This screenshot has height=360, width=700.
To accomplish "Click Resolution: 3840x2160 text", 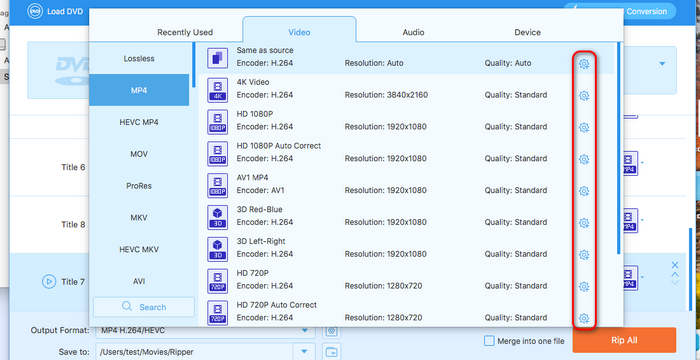I will (386, 95).
